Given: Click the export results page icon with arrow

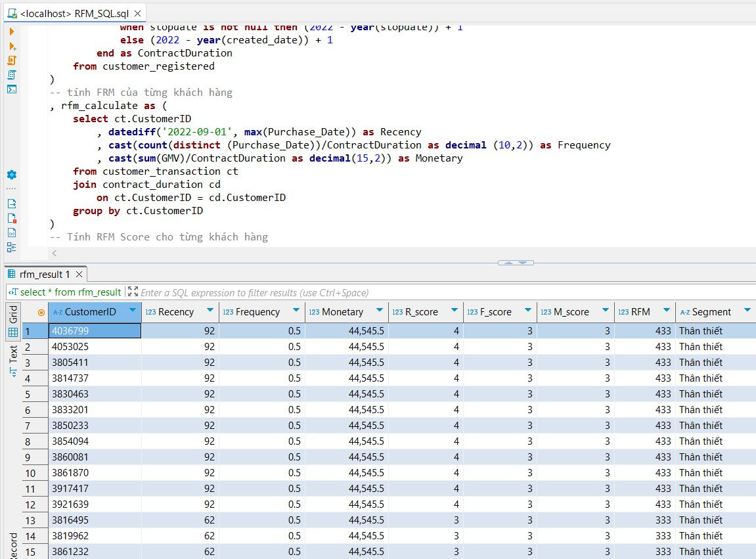Looking at the screenshot, I should point(12,204).
